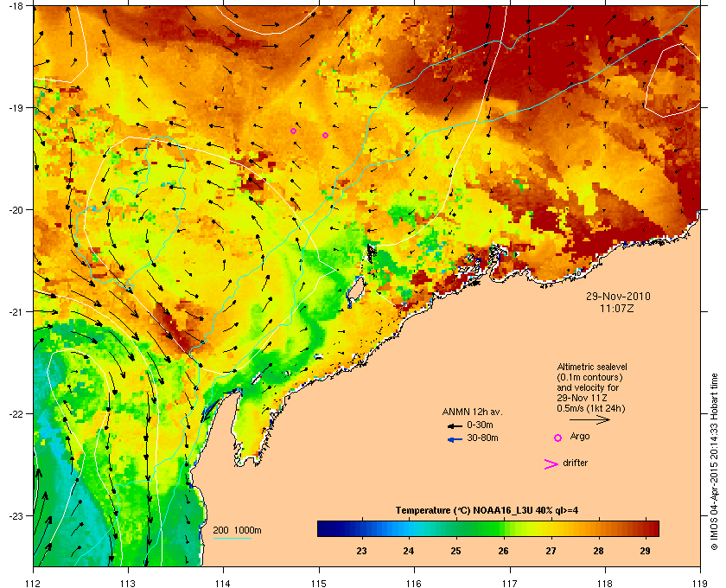
Task: Click the longitude axis label 112
Action: pos(34,583)
